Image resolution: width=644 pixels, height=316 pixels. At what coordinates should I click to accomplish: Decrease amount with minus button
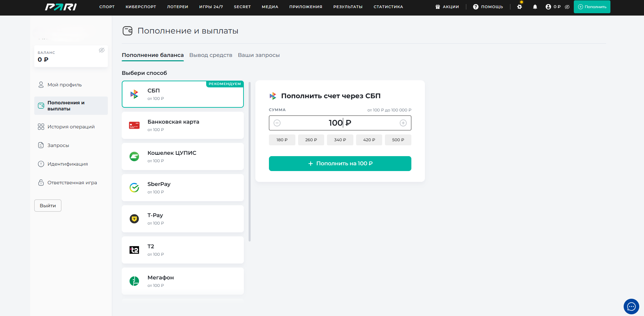(277, 123)
